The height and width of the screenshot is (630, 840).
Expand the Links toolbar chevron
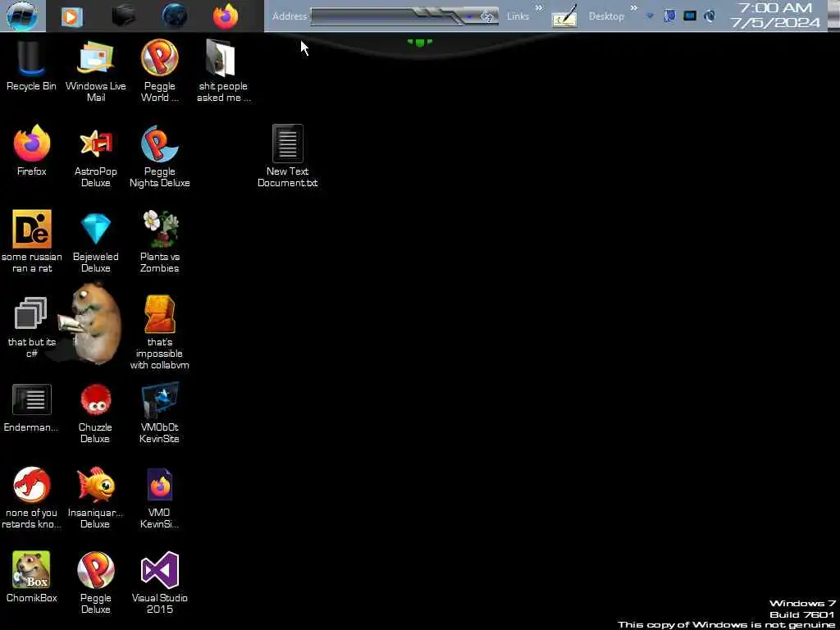coord(538,7)
